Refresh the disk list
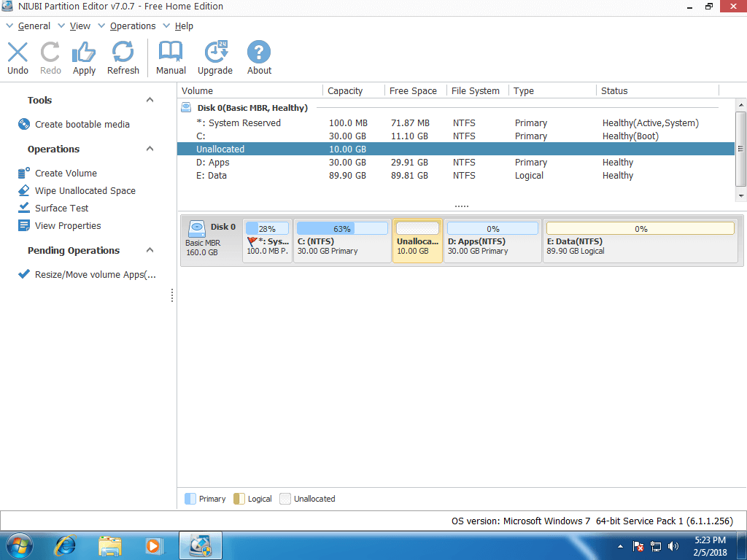Viewport: 747px width, 560px height. (x=123, y=52)
